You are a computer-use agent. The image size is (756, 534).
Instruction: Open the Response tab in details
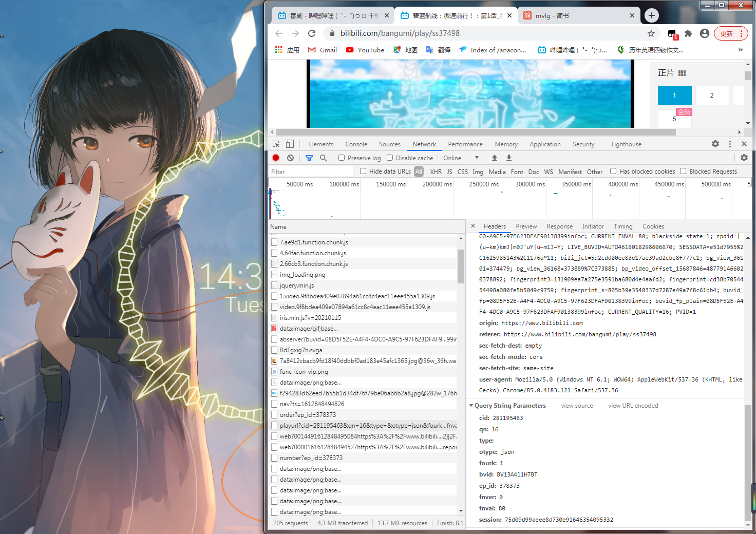coord(559,226)
